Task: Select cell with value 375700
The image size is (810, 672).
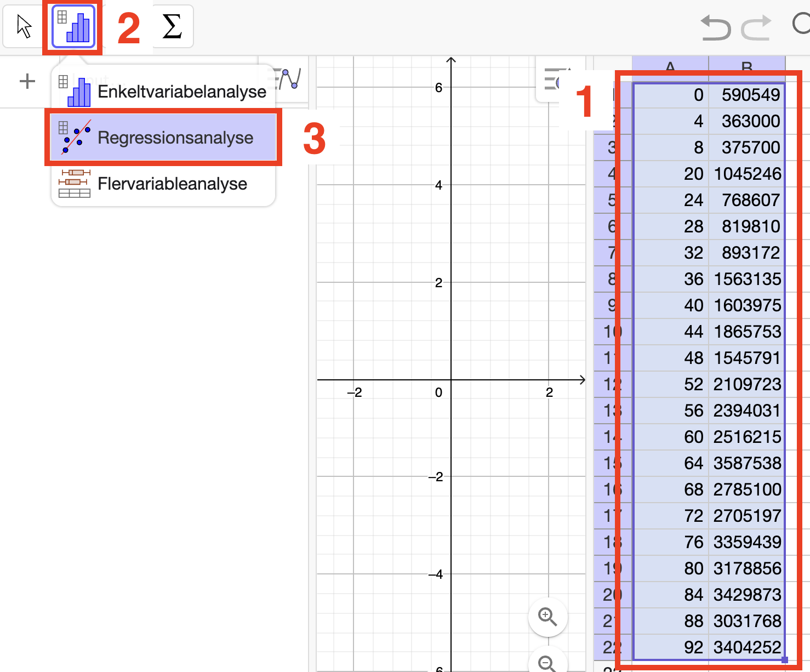Action: tap(746, 147)
